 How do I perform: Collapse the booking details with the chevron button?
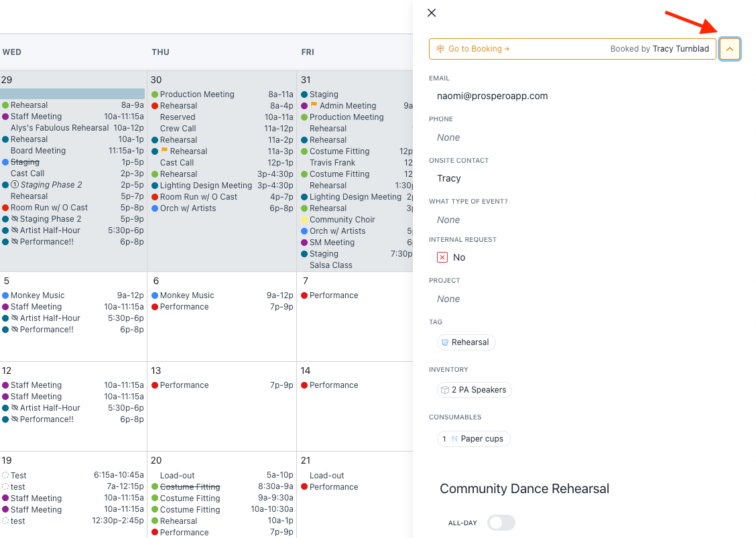730,49
